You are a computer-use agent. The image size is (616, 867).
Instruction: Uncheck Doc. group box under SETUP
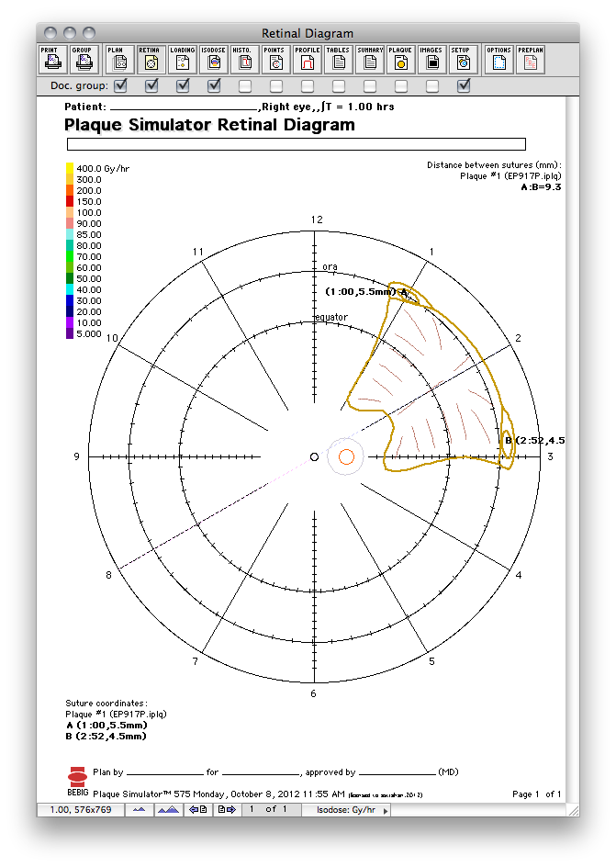464,85
